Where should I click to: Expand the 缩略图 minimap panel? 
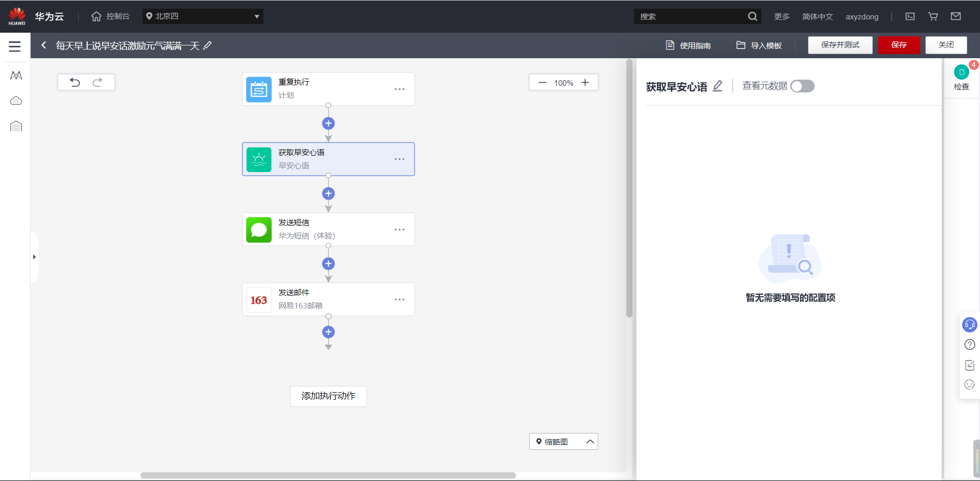tap(563, 442)
